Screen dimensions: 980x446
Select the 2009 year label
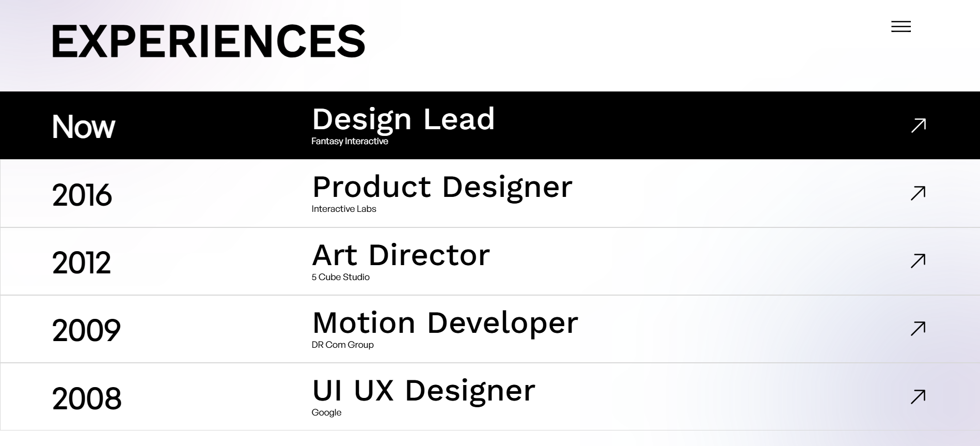click(x=86, y=331)
